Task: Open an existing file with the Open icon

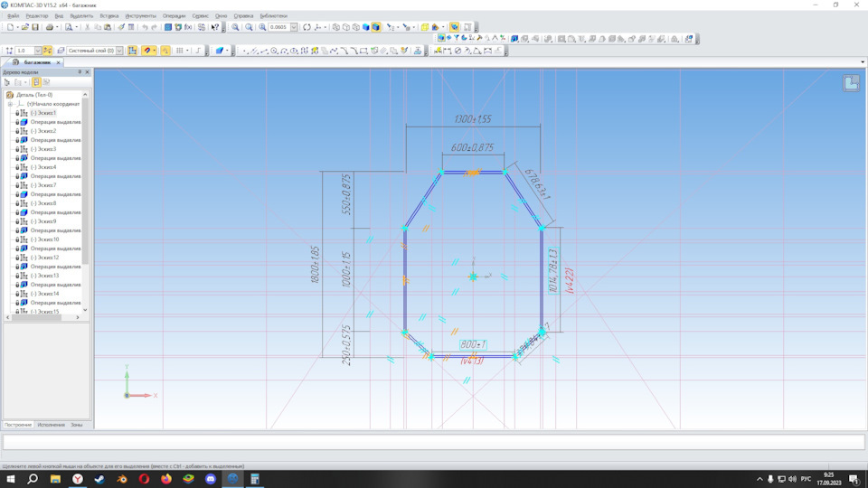Action: point(24,27)
